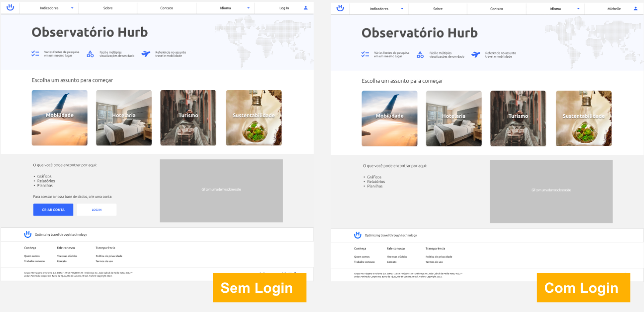644x312 pixels.
Task: Open Política de privacidade in Com Login footer
Action: 439,257
